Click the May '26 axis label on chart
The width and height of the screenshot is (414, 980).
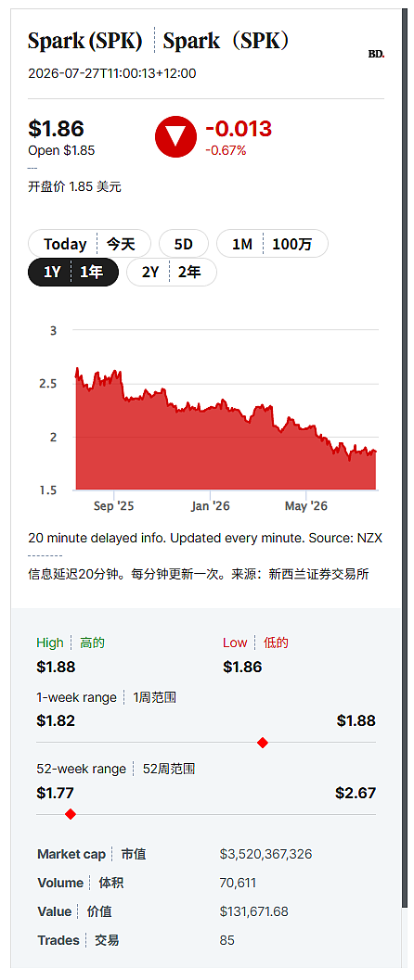[305, 505]
